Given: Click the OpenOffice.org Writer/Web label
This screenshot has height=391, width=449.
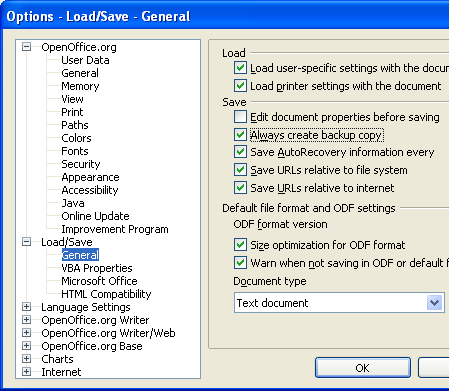Looking at the screenshot, I should pyautogui.click(x=108, y=333).
